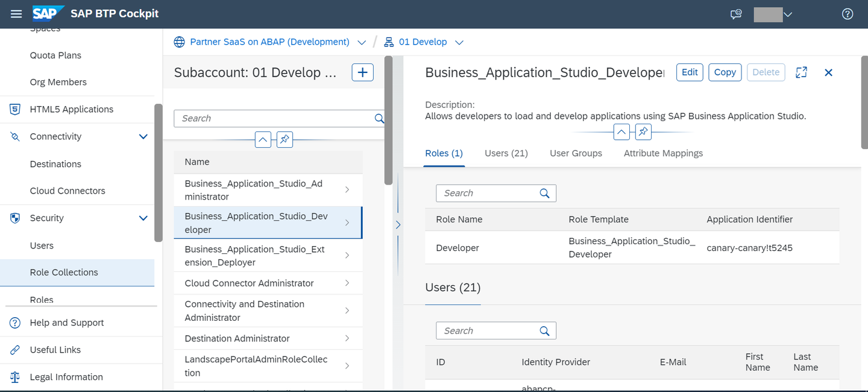
Task: Select Business_Application_Studio_Extension_Deployer row
Action: coord(268,256)
